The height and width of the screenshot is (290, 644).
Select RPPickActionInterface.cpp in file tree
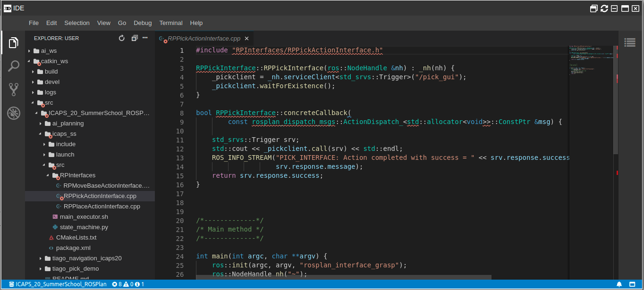tap(90, 196)
